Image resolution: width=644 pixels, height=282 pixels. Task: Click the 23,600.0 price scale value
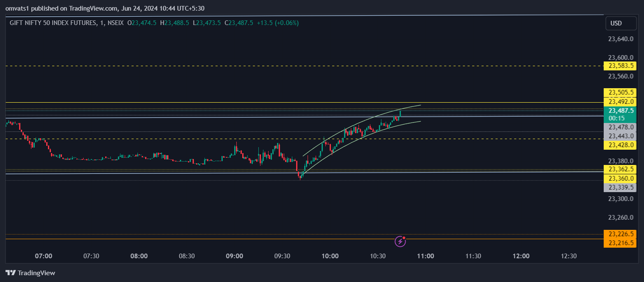pos(621,58)
